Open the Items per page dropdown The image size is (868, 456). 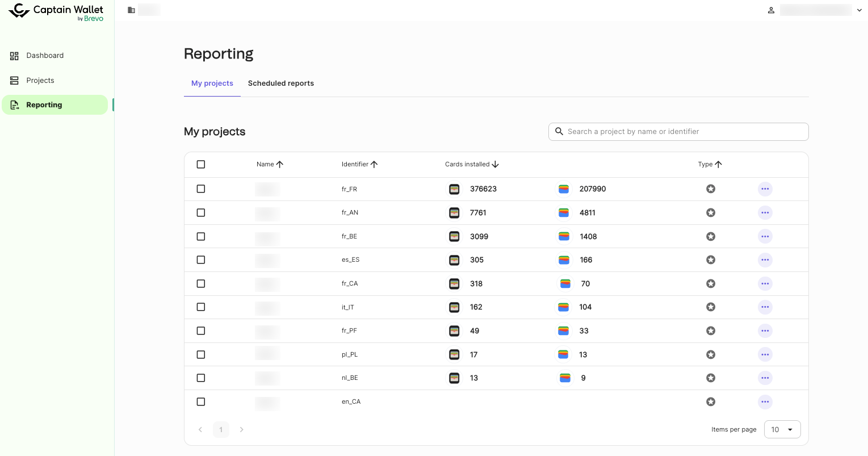point(782,430)
